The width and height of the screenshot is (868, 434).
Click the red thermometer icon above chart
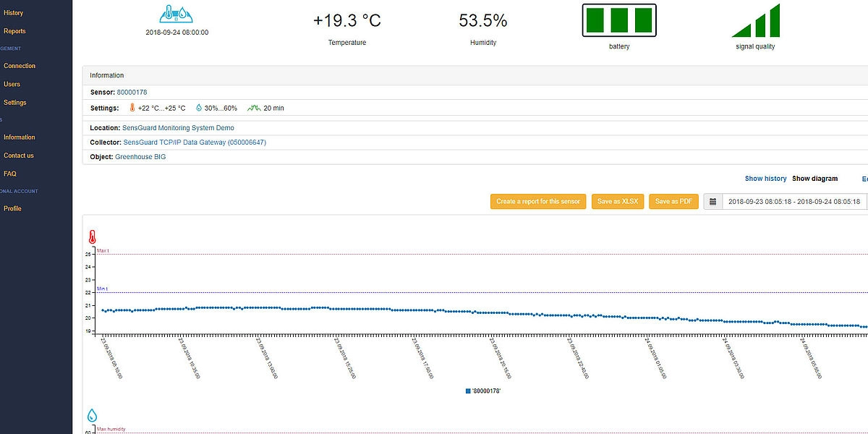point(92,237)
